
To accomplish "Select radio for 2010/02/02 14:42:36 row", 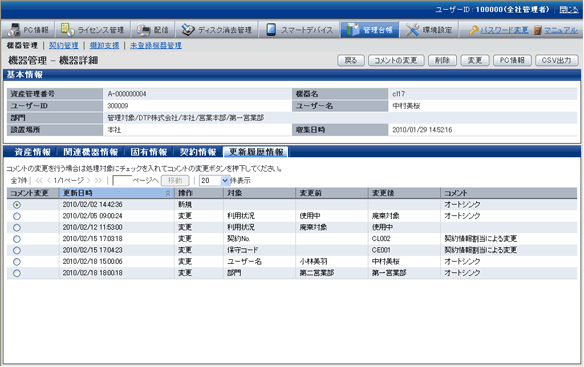I will pos(17,205).
